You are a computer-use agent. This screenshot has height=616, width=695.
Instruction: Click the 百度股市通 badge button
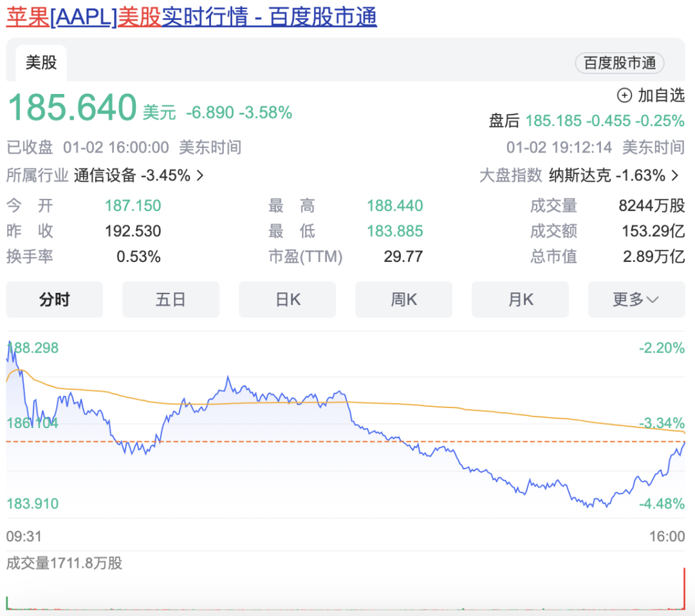[x=619, y=63]
